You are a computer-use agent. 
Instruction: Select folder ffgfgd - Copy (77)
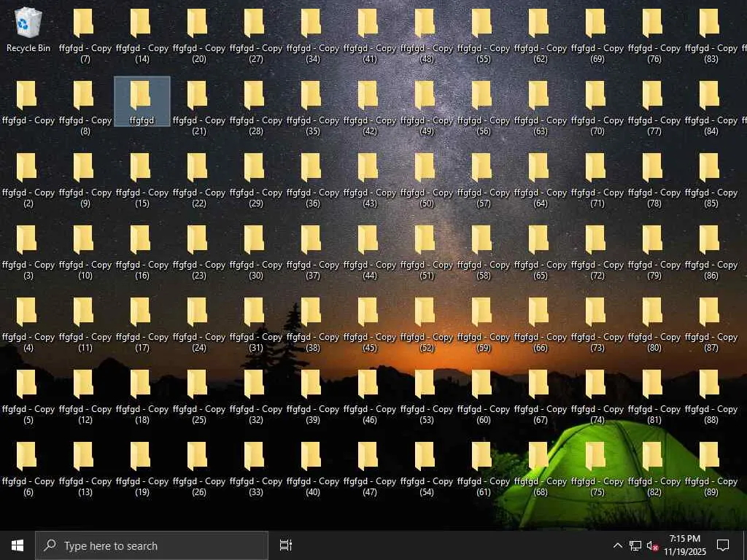654,107
